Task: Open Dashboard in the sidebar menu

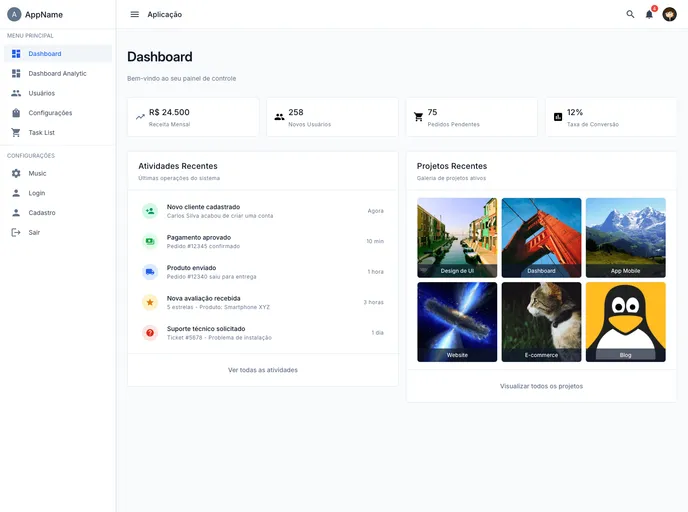Action: tap(58, 54)
